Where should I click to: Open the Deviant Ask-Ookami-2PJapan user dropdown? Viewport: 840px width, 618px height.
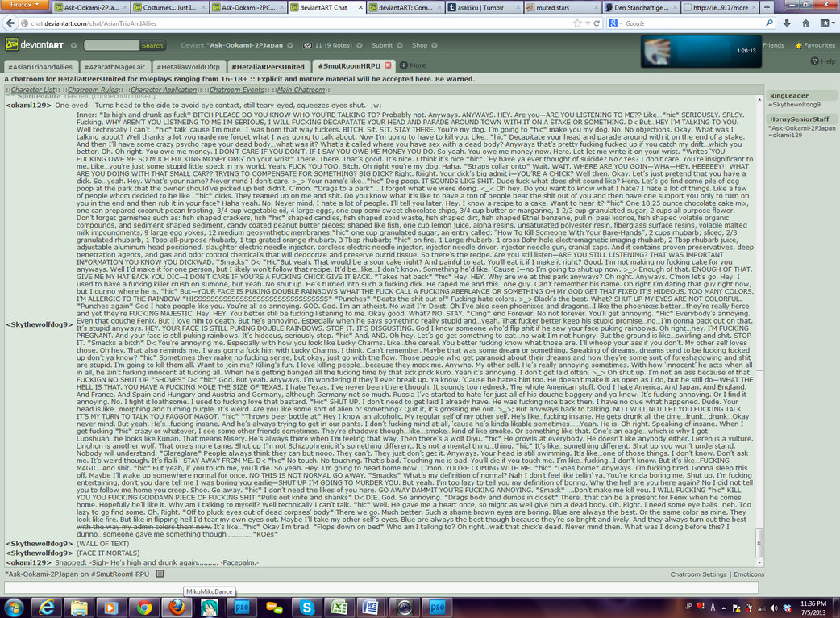[290, 45]
